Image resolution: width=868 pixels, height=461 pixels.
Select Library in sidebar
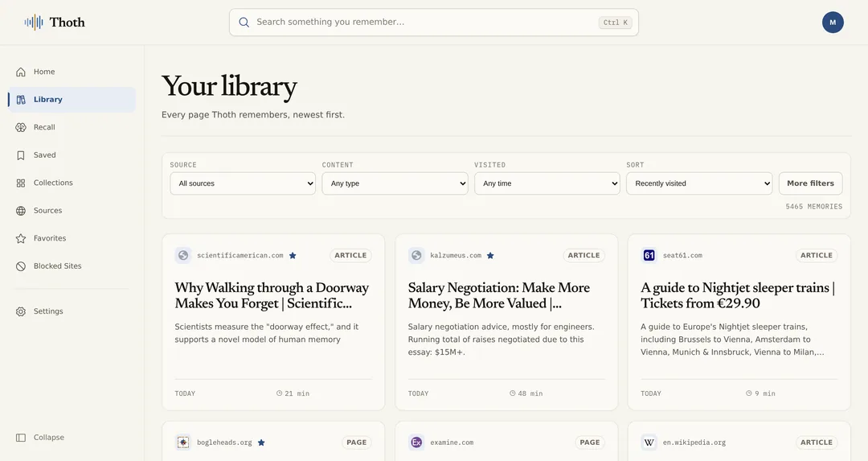[x=72, y=100]
